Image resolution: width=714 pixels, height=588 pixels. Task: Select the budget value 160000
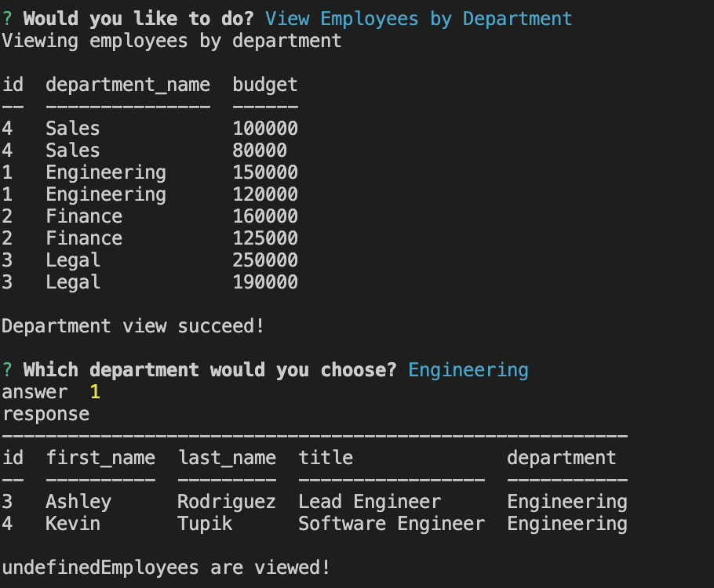pyautogui.click(x=265, y=216)
